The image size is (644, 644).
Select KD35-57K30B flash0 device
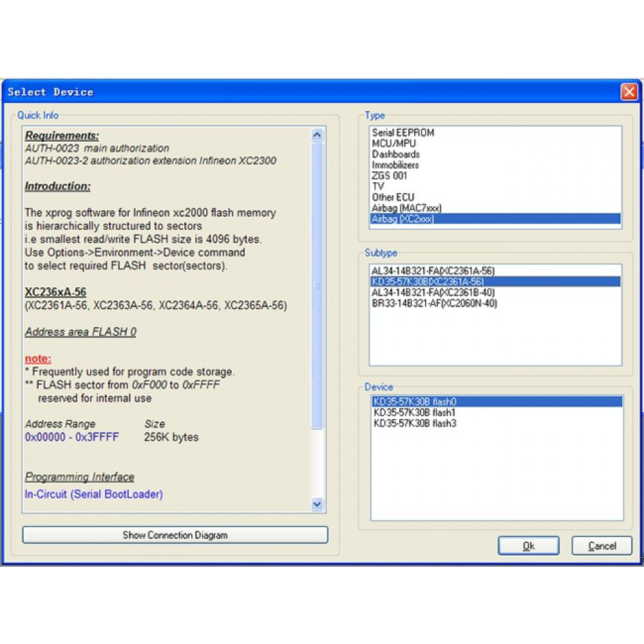click(415, 402)
